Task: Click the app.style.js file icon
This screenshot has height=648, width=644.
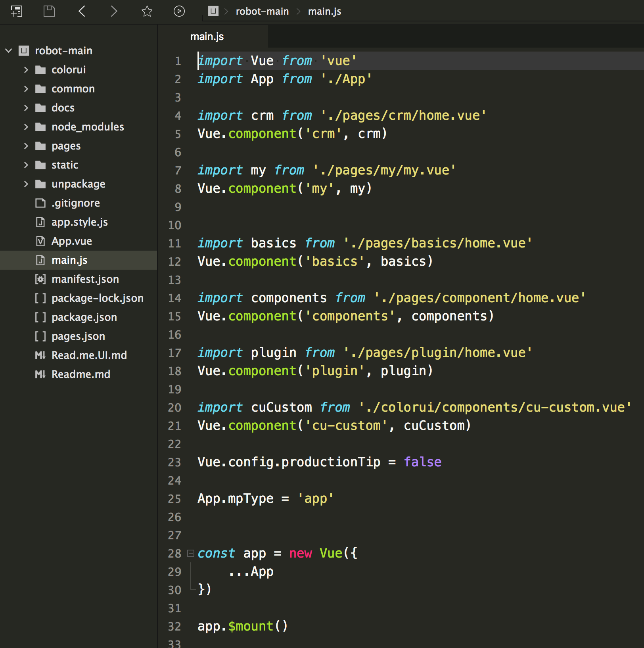Action: (40, 222)
